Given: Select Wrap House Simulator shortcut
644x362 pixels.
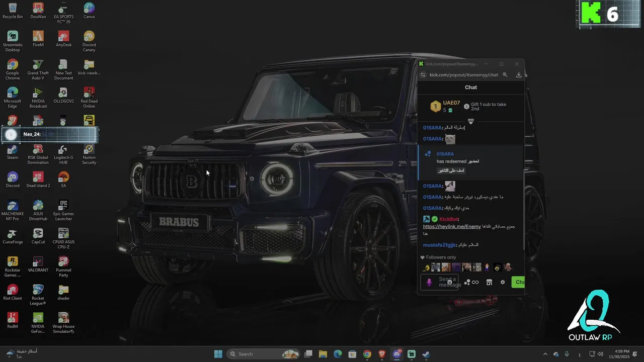Looking at the screenshot, I should [x=63, y=323].
